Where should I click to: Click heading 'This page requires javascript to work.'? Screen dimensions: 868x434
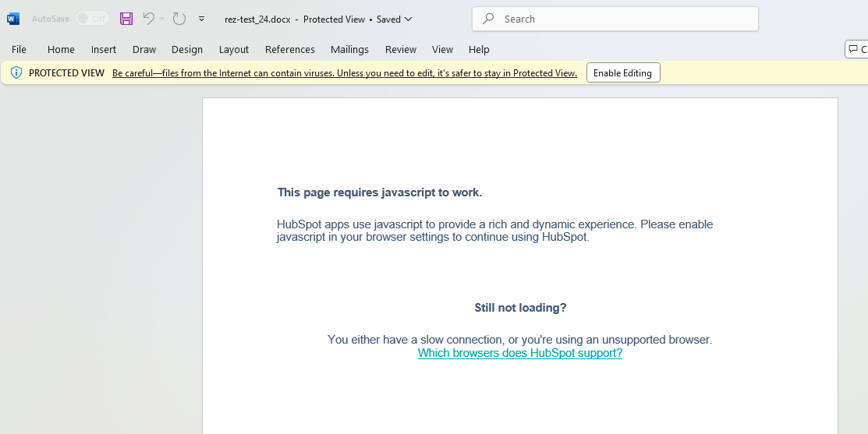pyautogui.click(x=380, y=192)
